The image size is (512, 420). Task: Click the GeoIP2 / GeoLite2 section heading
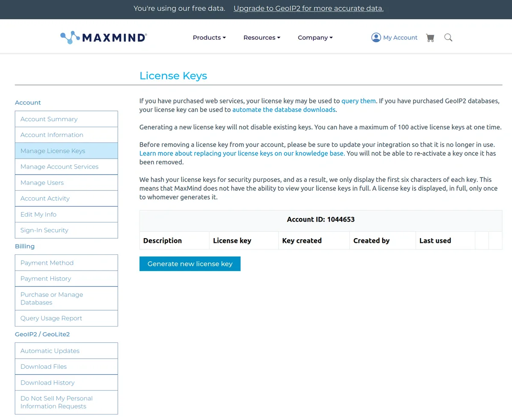42,334
